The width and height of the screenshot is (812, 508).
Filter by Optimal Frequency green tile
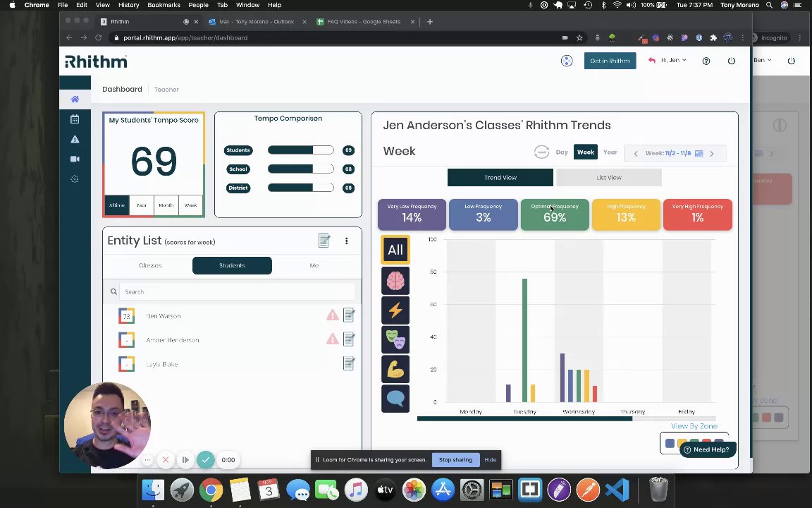click(x=555, y=214)
